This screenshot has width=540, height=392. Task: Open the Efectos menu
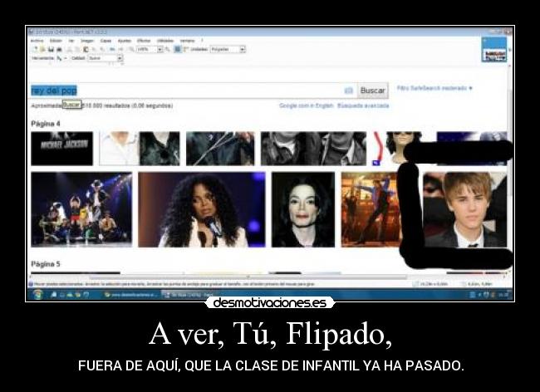point(144,41)
